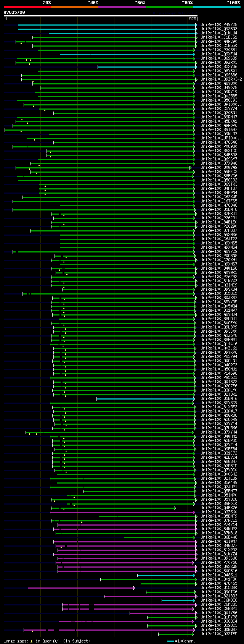Click the label UniRef100_O48611
Viewport: 244px width, 644px height.
(219, 575)
